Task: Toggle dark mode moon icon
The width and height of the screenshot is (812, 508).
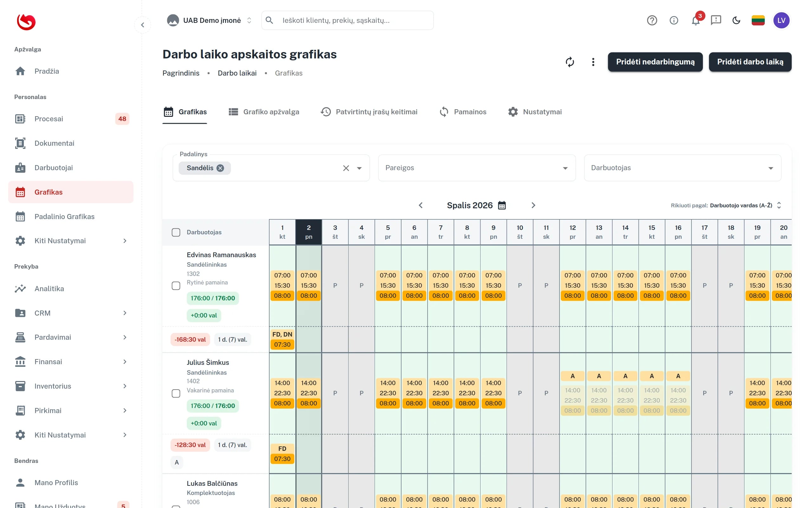Action: coord(736,21)
